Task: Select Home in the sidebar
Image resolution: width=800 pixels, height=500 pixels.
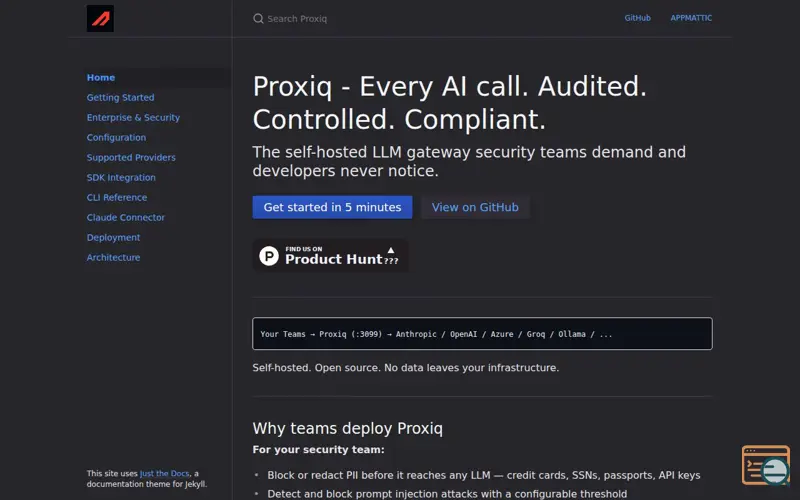Action: click(x=101, y=78)
